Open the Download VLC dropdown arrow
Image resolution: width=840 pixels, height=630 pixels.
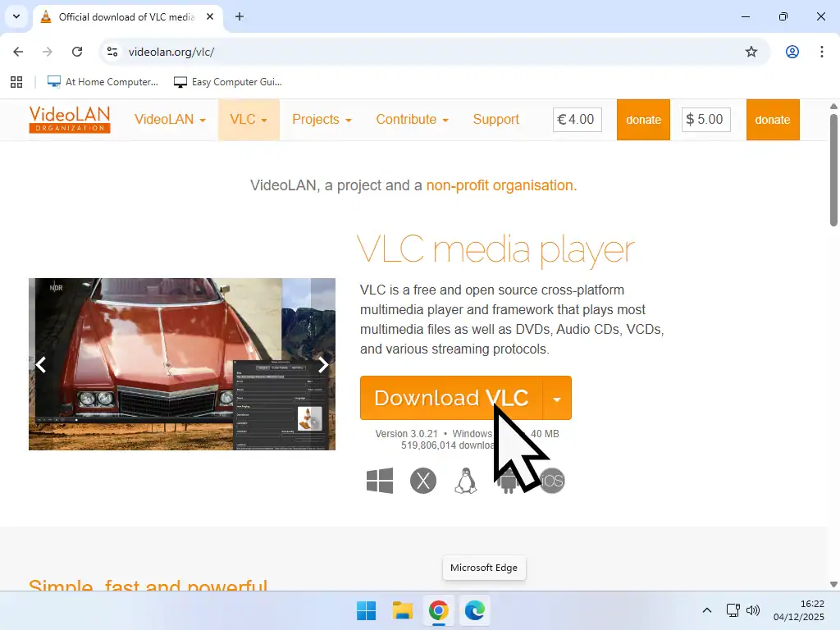pos(557,398)
